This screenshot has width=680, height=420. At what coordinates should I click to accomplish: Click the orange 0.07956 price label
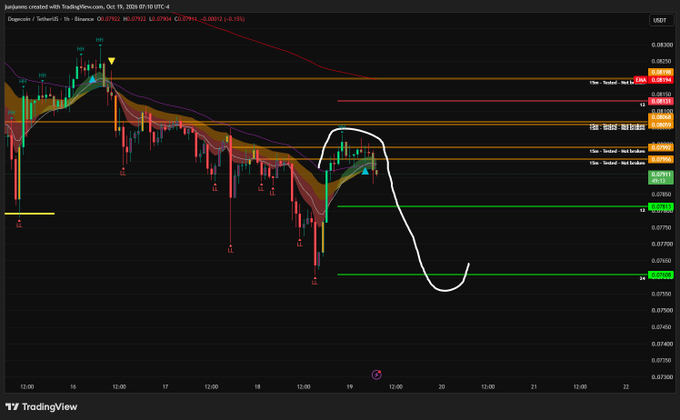click(x=660, y=159)
